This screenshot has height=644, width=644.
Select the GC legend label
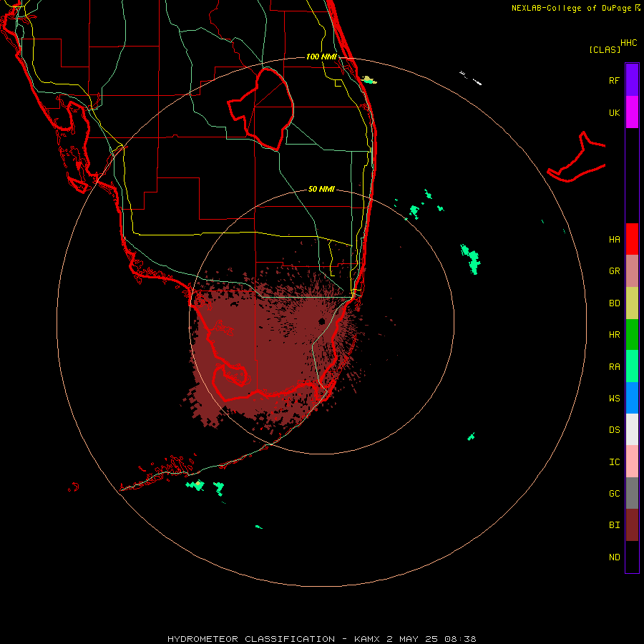[x=614, y=494]
